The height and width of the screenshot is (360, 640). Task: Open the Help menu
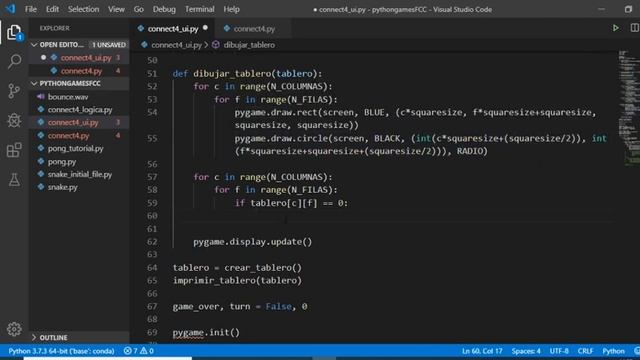[x=231, y=9]
